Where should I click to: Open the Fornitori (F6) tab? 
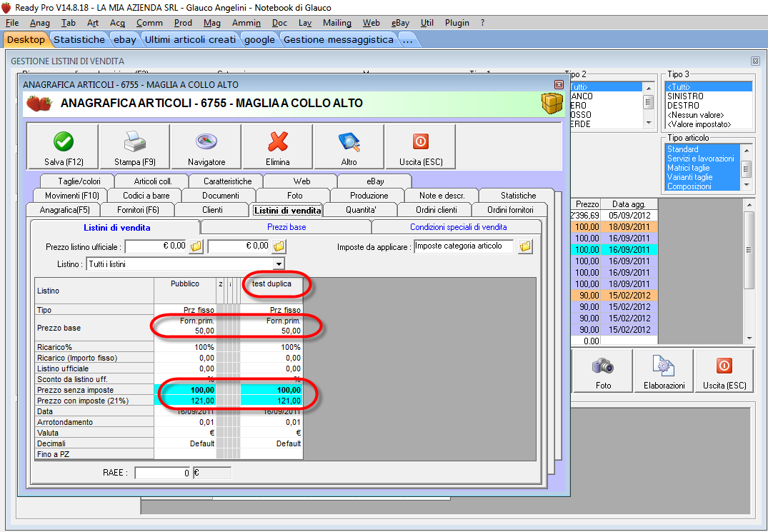(x=137, y=210)
